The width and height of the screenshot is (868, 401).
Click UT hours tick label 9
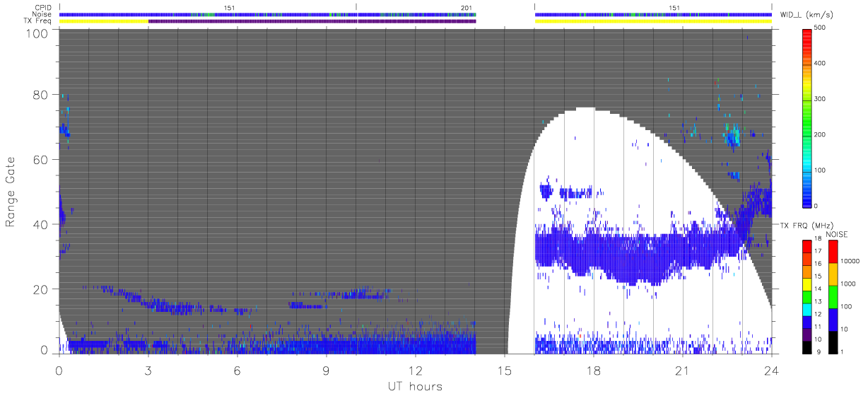pos(326,370)
